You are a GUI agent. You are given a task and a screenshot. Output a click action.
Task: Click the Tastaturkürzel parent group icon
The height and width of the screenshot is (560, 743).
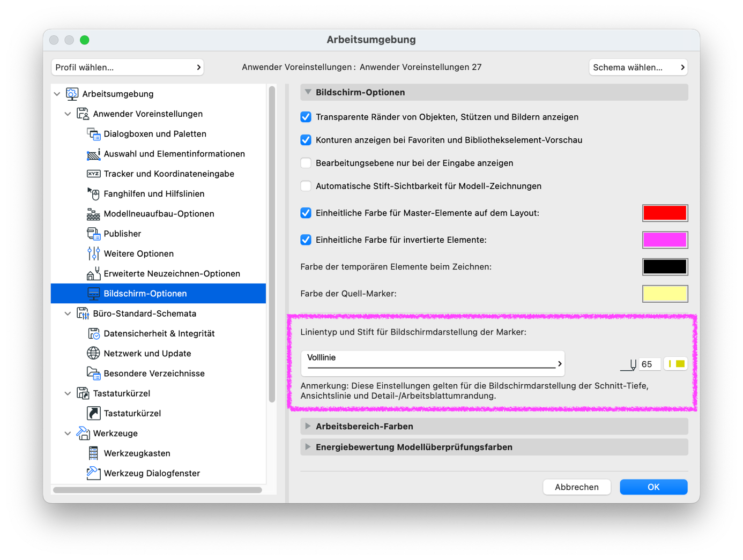[83, 393]
